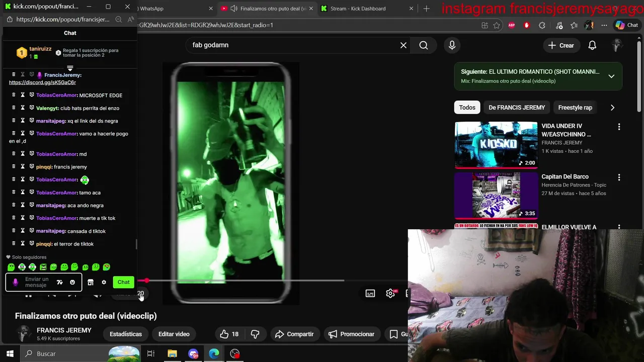Open options for 'VIDA UNDER IV' video
644x362 pixels.
point(619,127)
